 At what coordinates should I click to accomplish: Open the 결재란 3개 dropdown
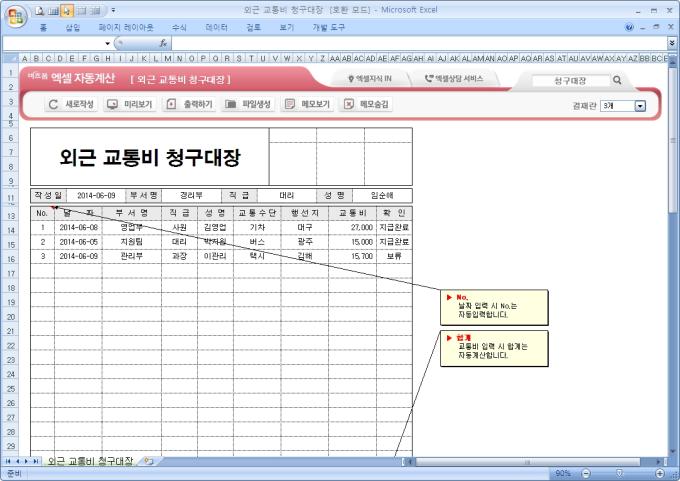click(640, 106)
